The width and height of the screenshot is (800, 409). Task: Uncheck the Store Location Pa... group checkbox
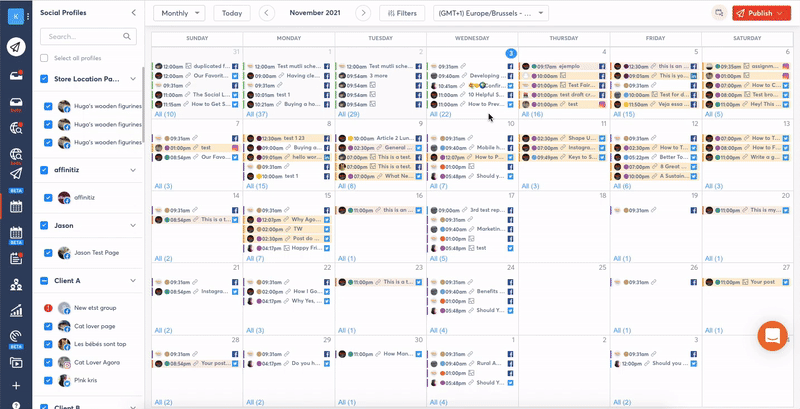click(44, 79)
